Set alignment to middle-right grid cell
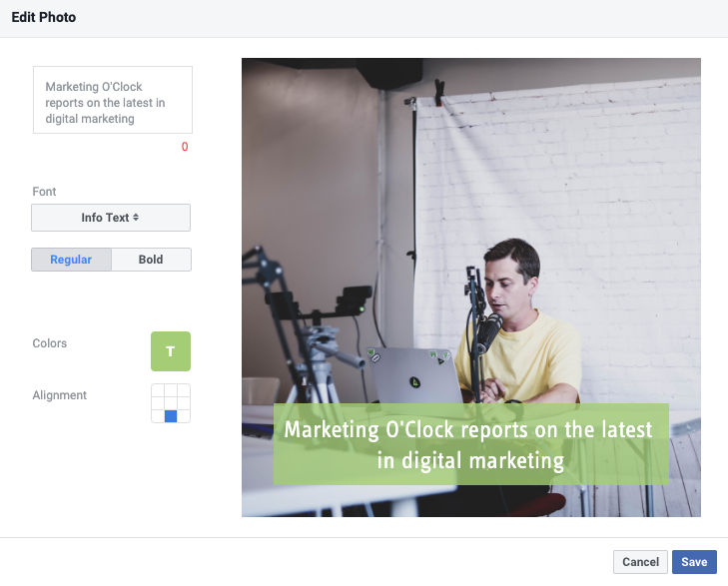728x586 pixels. click(x=184, y=403)
